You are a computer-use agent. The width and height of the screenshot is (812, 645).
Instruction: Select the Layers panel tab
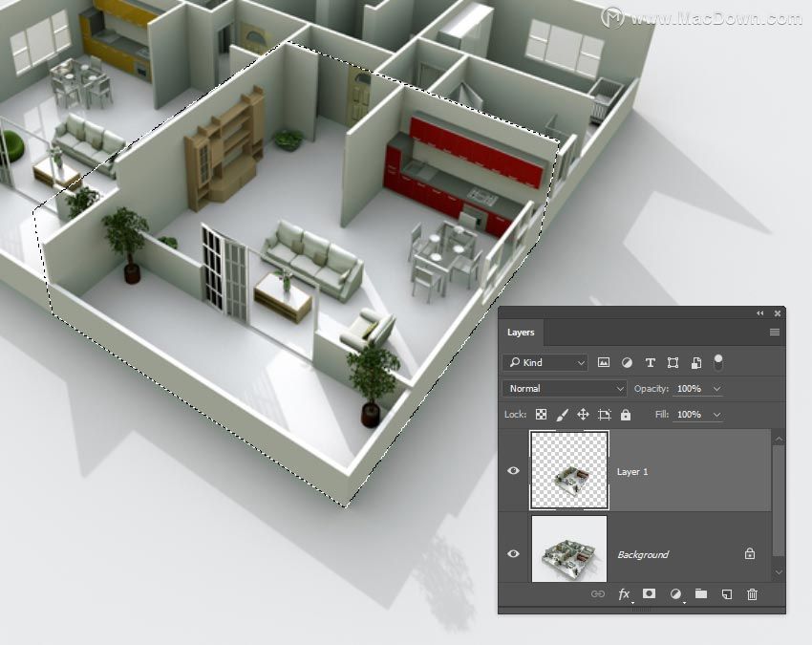(521, 333)
